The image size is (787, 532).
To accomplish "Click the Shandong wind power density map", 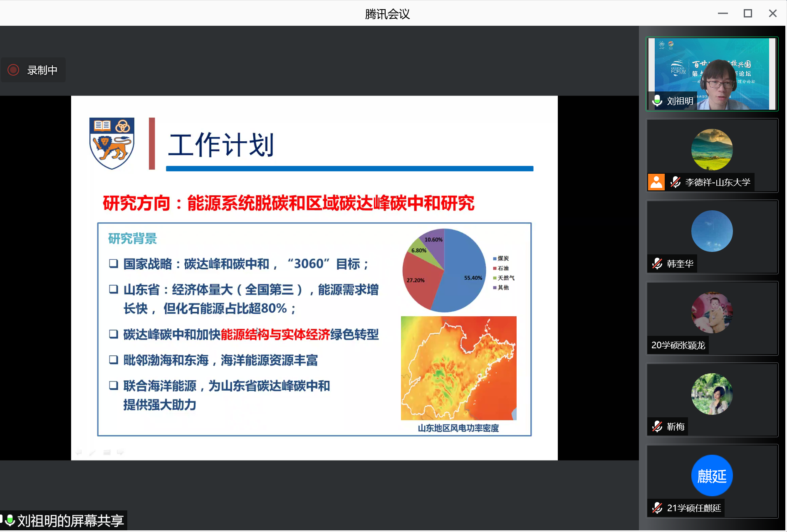I will coord(458,368).
